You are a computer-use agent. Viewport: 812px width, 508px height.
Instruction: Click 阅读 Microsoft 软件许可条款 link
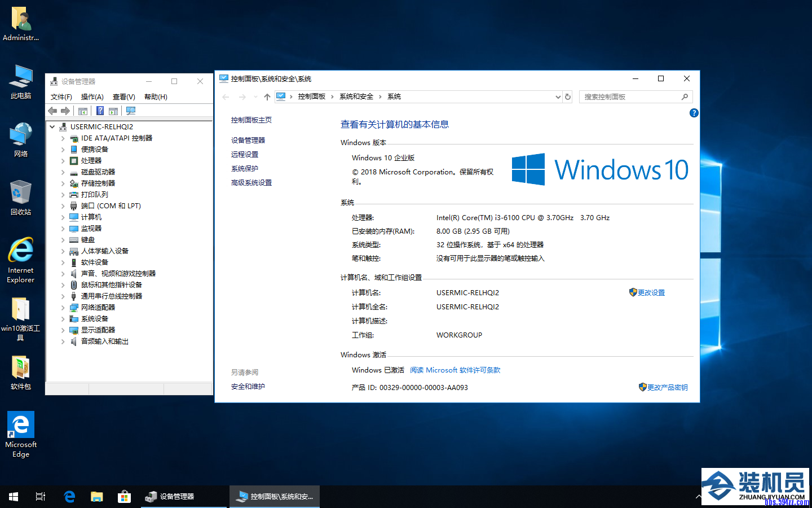click(x=455, y=370)
